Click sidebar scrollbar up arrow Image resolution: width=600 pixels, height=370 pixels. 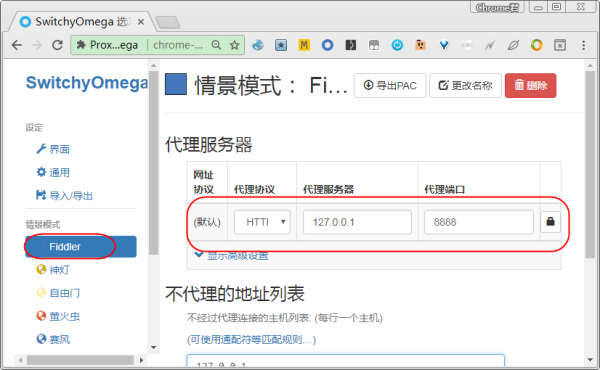pos(153,65)
